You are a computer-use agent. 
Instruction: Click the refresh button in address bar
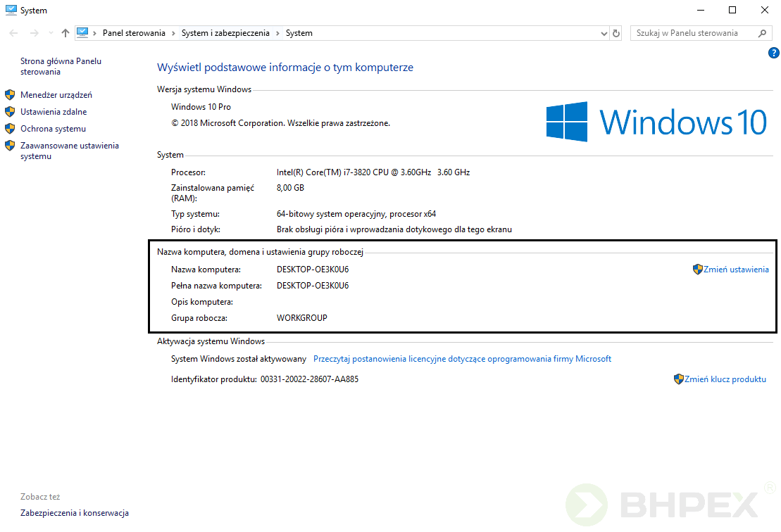(617, 33)
